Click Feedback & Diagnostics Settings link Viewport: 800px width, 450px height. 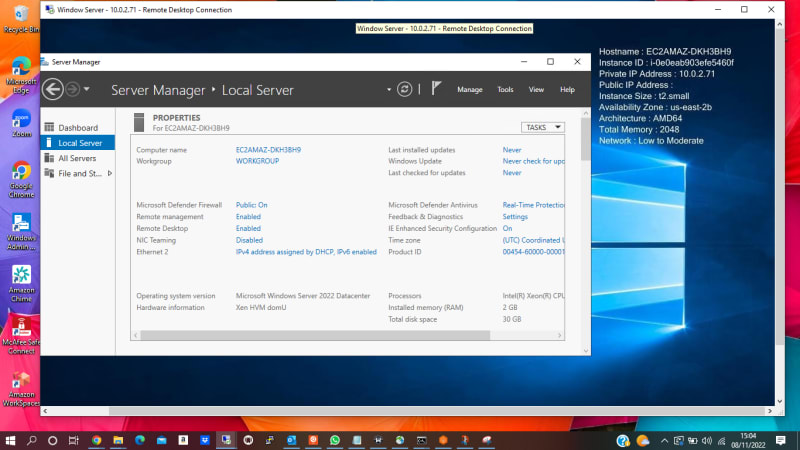(x=515, y=217)
